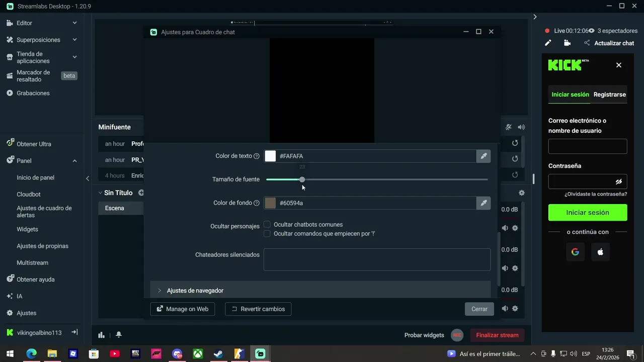Viewport: 644px width, 362px height.
Task: Click the Chateadores silenciados text box
Action: click(x=377, y=259)
